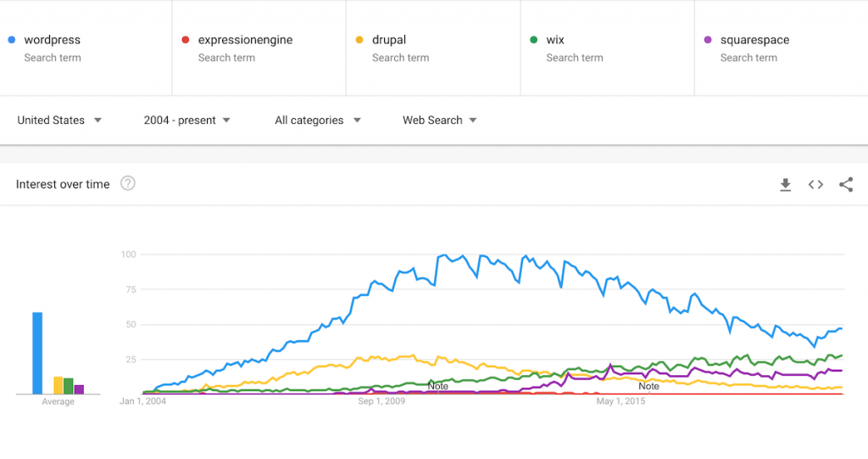Open the embed code icon
The image size is (868, 459).
pyautogui.click(x=815, y=185)
